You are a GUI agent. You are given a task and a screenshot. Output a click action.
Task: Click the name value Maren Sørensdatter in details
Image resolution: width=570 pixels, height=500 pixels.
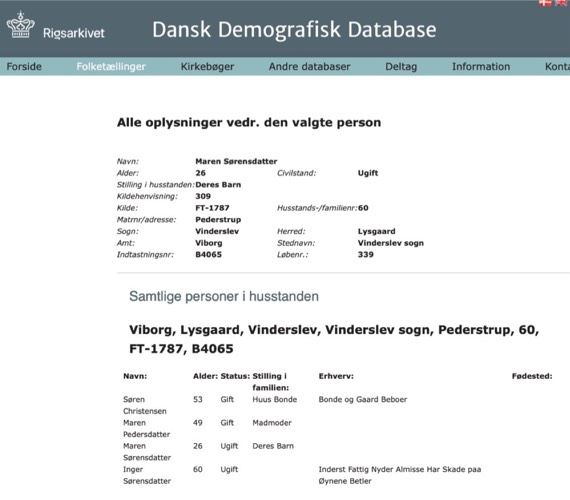[236, 161]
